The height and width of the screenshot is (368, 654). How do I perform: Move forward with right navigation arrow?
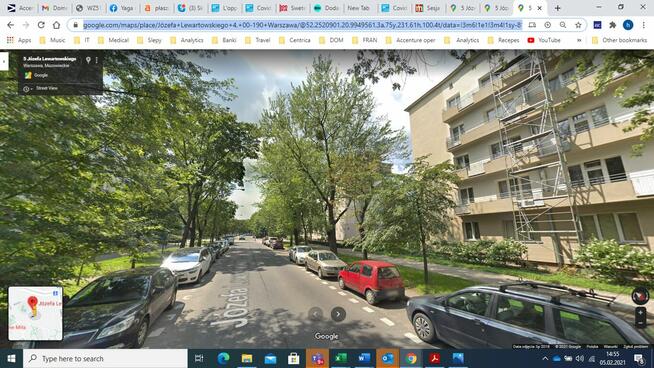pos(338,314)
